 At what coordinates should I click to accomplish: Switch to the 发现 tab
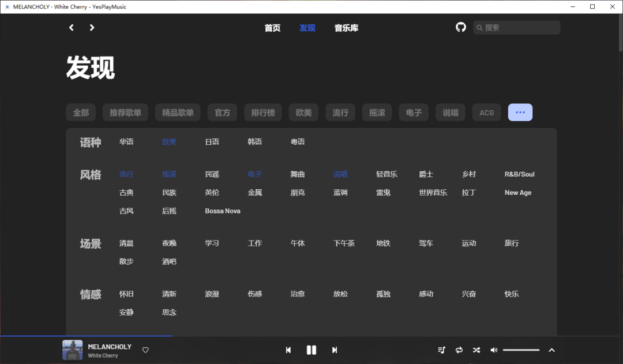click(x=307, y=28)
